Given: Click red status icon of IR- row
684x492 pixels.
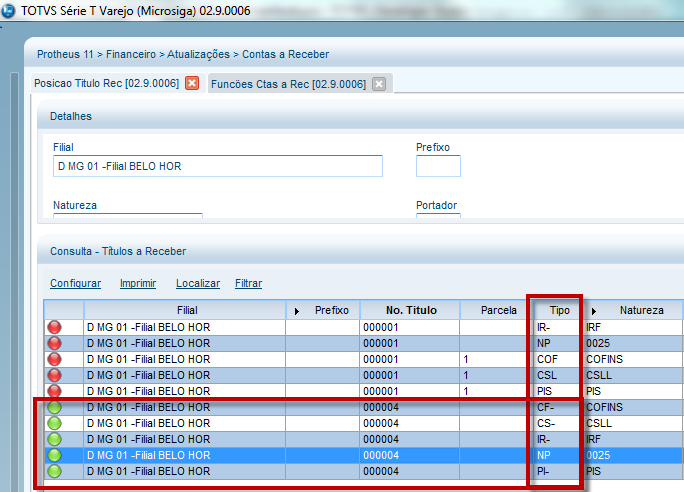Looking at the screenshot, I should [55, 327].
